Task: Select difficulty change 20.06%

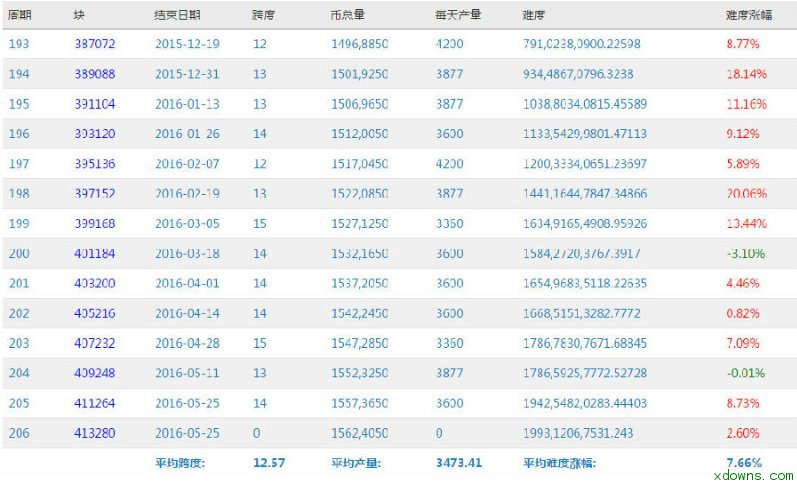Action: pyautogui.click(x=746, y=194)
